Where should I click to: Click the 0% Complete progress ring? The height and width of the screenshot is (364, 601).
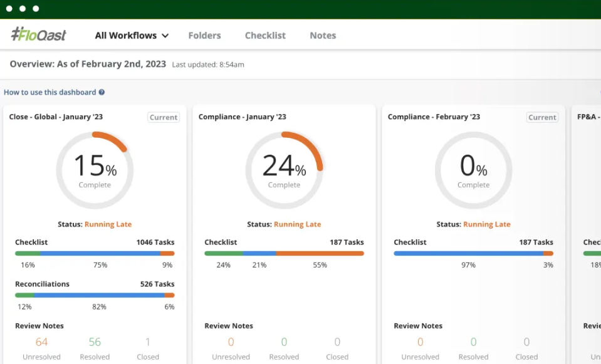[x=473, y=170]
